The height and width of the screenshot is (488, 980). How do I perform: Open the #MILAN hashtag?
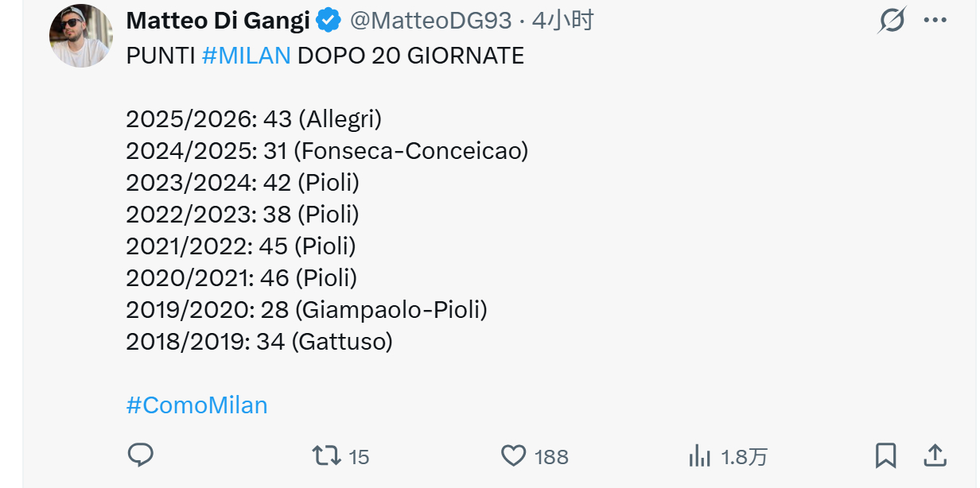246,56
